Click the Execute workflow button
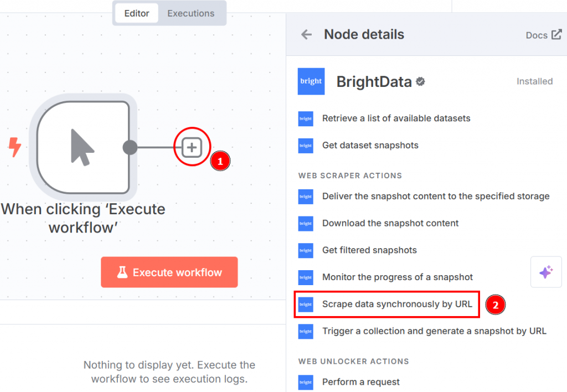The image size is (567, 392). pos(169,272)
